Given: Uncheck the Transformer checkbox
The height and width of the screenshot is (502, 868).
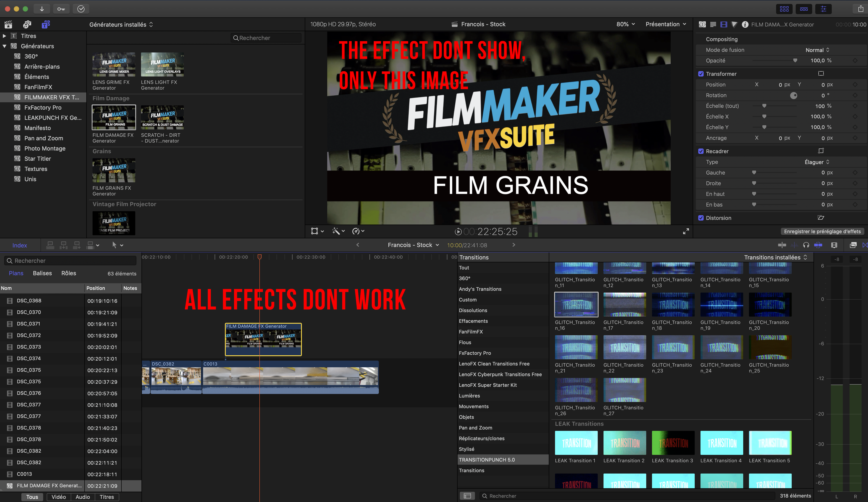Looking at the screenshot, I should [x=701, y=74].
